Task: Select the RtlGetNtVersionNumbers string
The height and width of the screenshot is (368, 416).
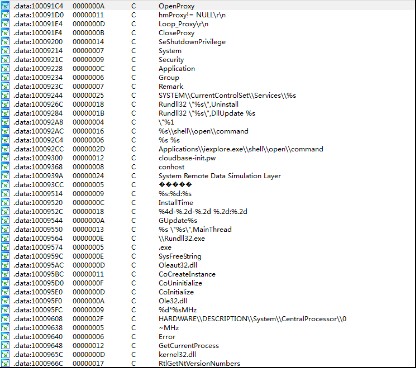Action: click(199, 363)
